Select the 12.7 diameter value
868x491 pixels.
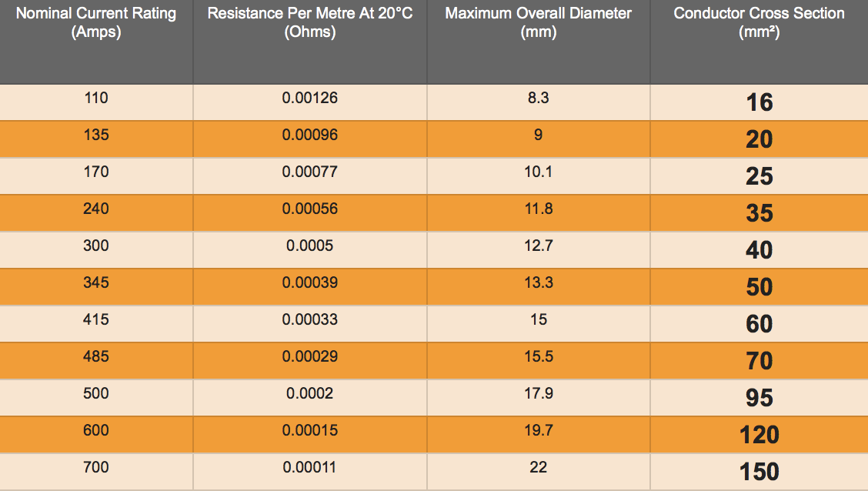(538, 245)
